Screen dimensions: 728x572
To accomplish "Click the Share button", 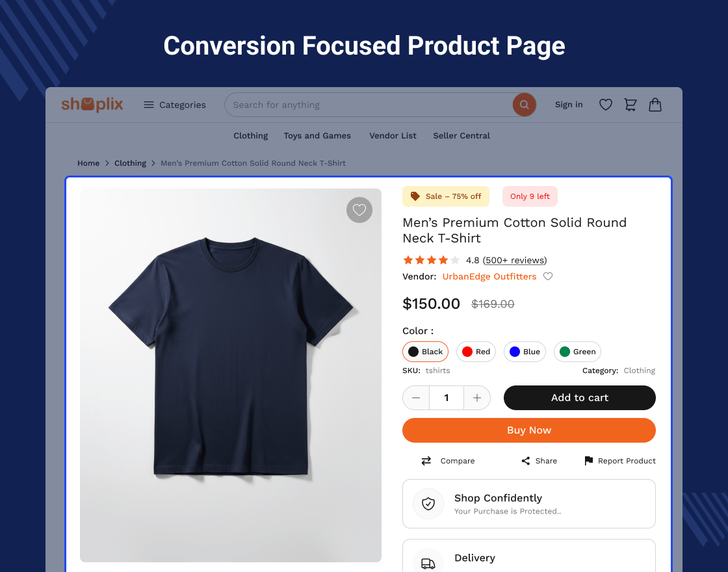I will [x=539, y=461].
